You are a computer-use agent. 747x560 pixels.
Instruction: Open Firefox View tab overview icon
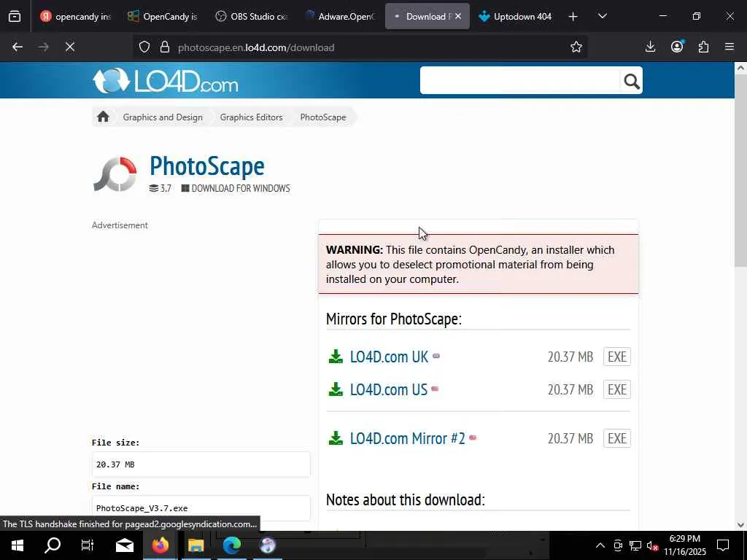click(x=15, y=17)
